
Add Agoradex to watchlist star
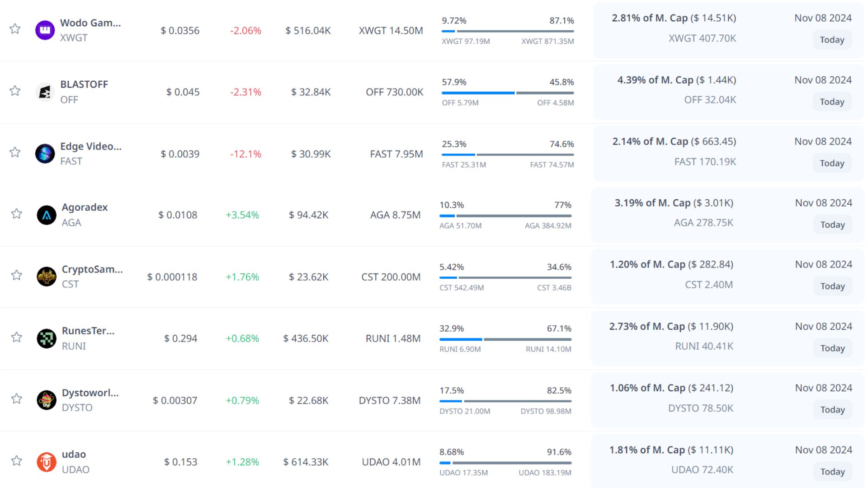(x=17, y=214)
